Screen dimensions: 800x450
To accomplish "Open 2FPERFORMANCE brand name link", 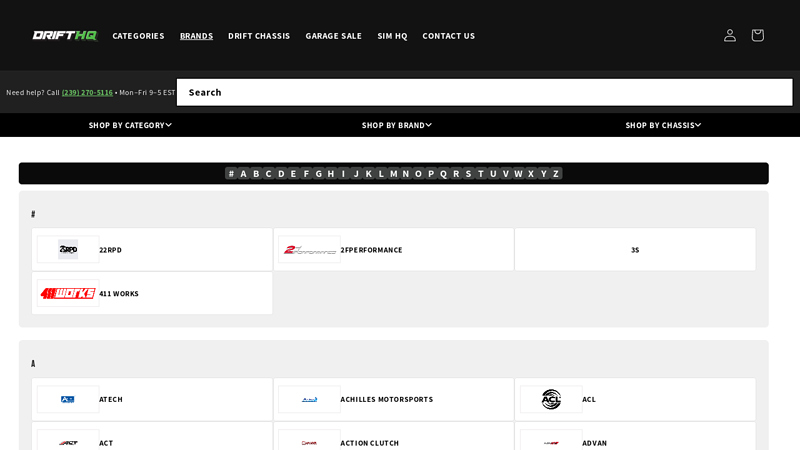I will tap(371, 250).
